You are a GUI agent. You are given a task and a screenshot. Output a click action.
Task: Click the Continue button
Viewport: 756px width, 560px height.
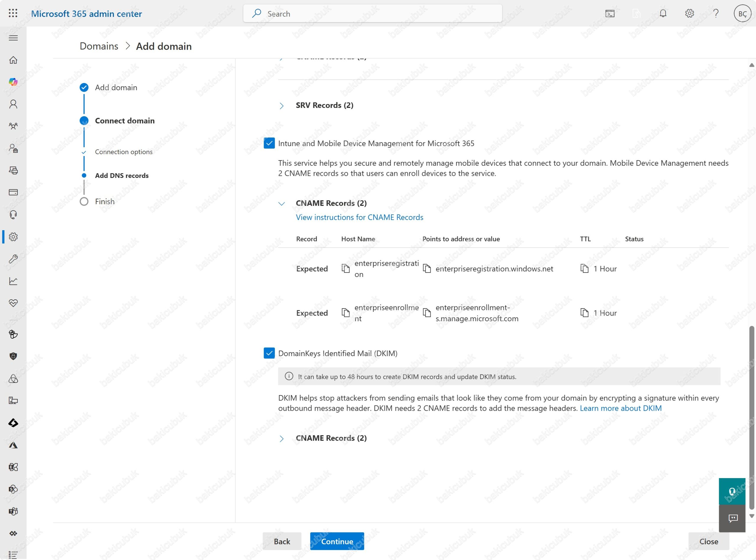click(337, 541)
